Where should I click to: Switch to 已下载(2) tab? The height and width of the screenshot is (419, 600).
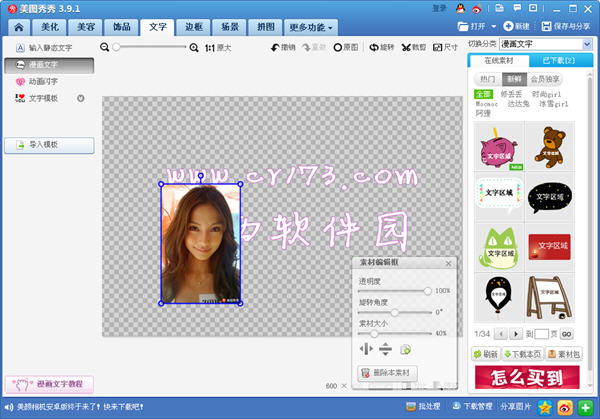tap(559, 61)
